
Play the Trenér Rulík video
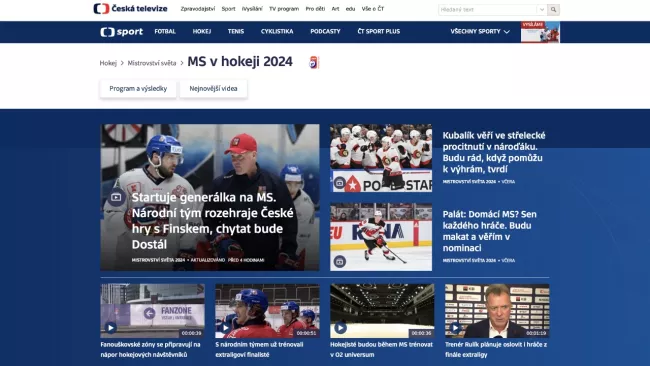click(455, 328)
